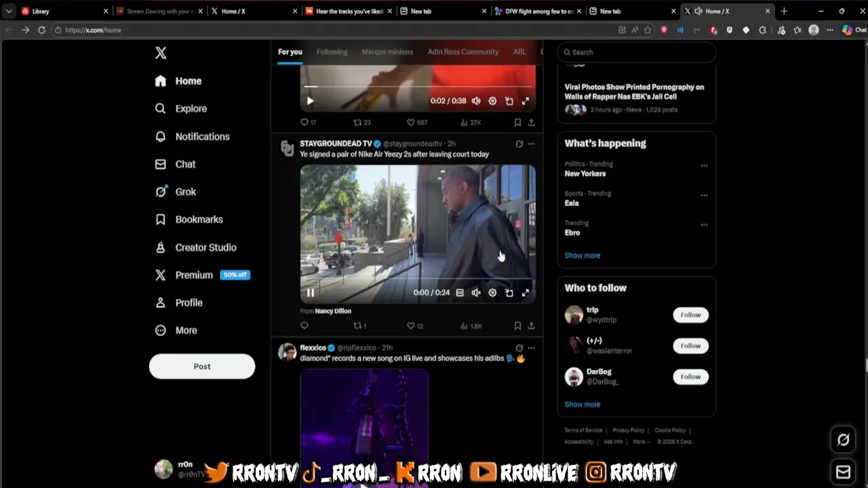868x488 pixels.
Task: Click the Ye video progress bar
Action: point(418,279)
